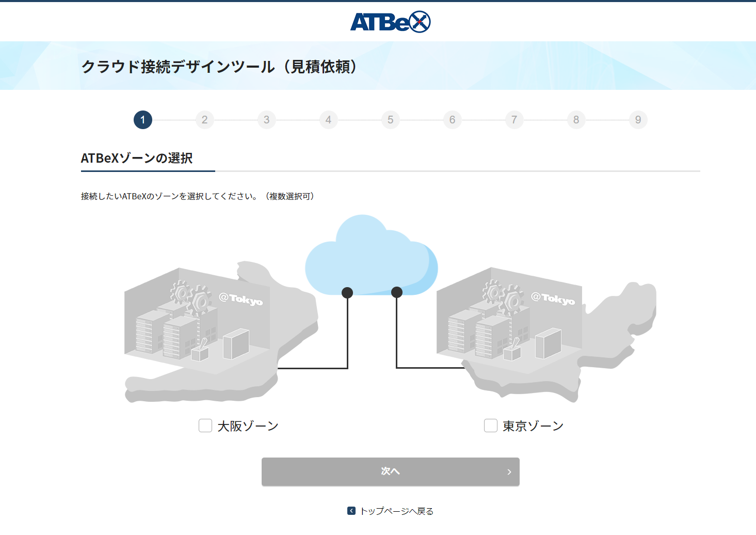756x535 pixels.
Task: Check the 東京ゾーン checkbox
Action: pyautogui.click(x=491, y=426)
